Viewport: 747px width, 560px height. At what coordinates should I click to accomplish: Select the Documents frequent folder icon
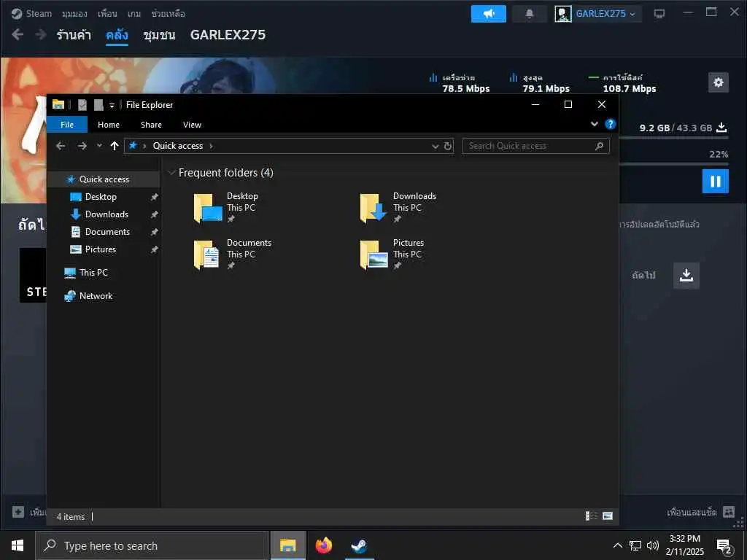206,254
